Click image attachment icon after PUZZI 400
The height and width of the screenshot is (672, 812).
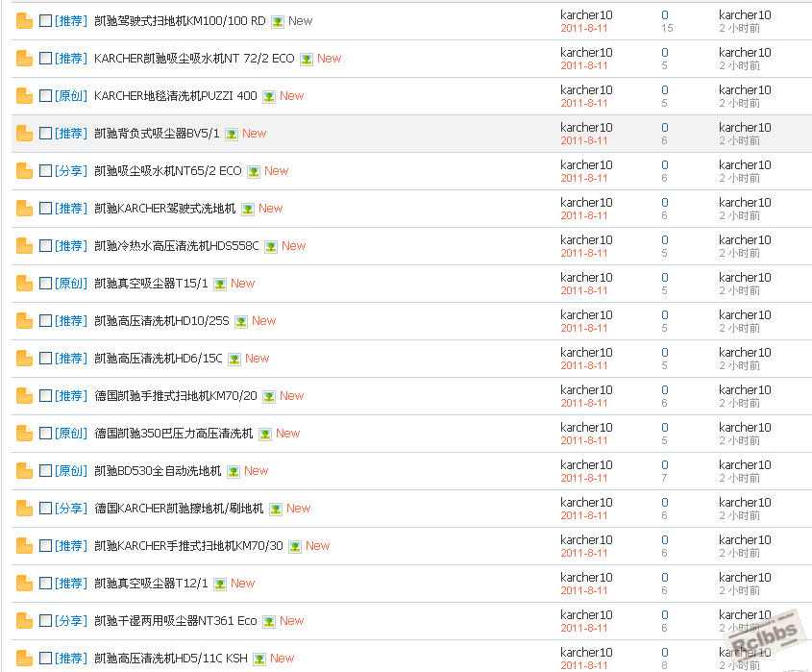tap(269, 97)
